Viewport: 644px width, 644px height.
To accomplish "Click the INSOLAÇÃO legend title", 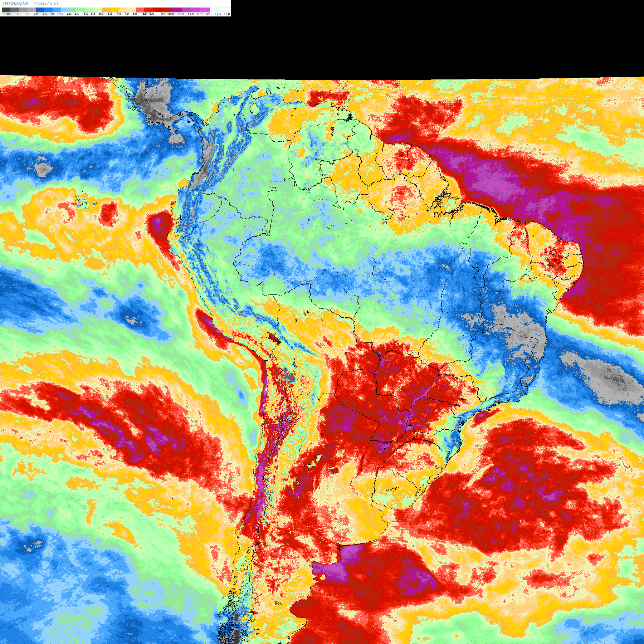I will click(x=16, y=3).
